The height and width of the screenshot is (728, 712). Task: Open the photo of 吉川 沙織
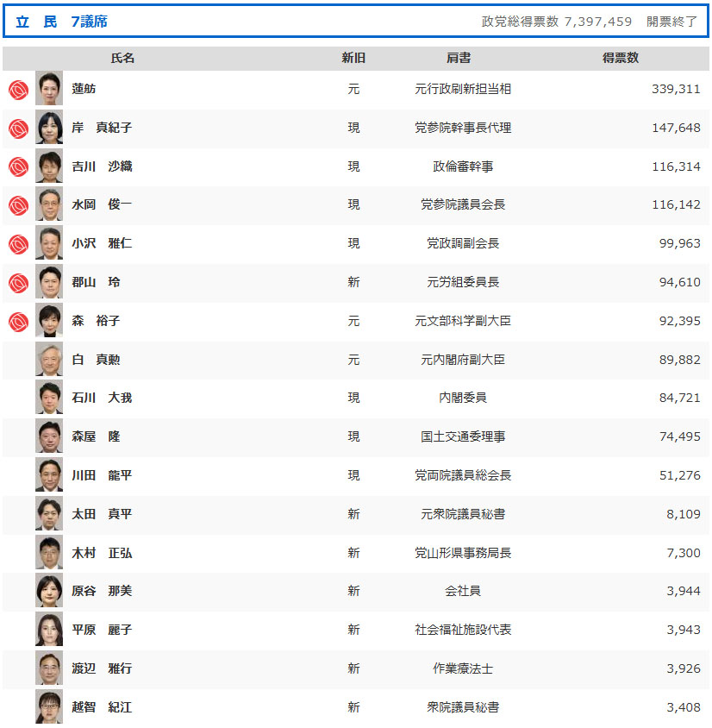point(49,166)
